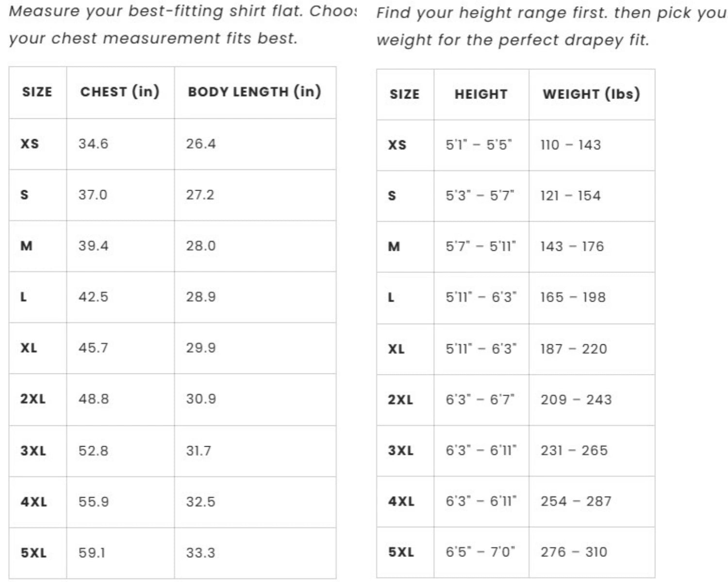Click the 5XL chest value 59.1
Viewport: 728px width, 582px height.
92,553
